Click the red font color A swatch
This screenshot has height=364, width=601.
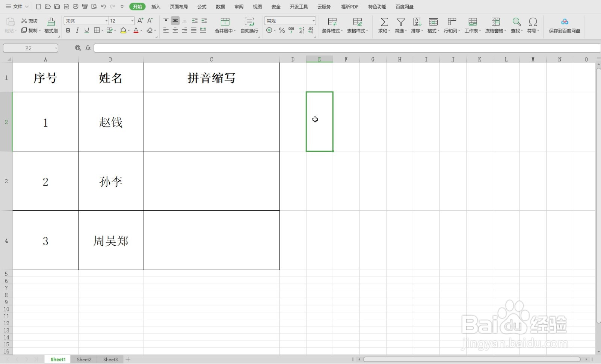point(136,30)
